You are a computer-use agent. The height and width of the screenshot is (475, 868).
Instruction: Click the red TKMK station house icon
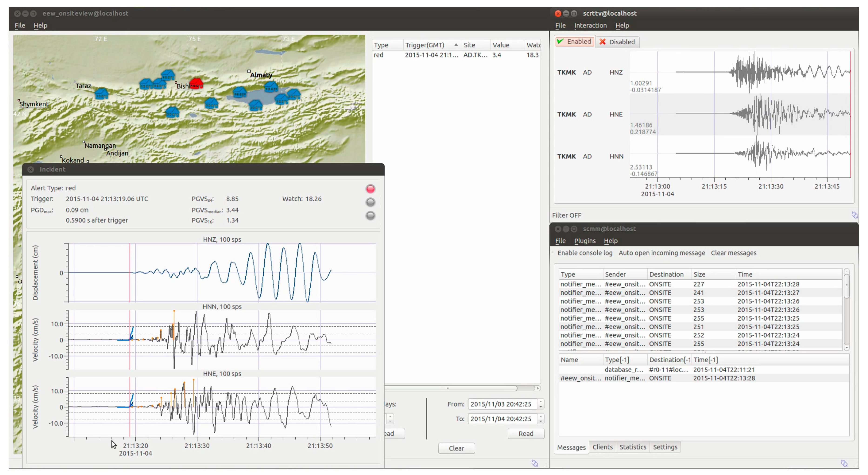pos(196,83)
